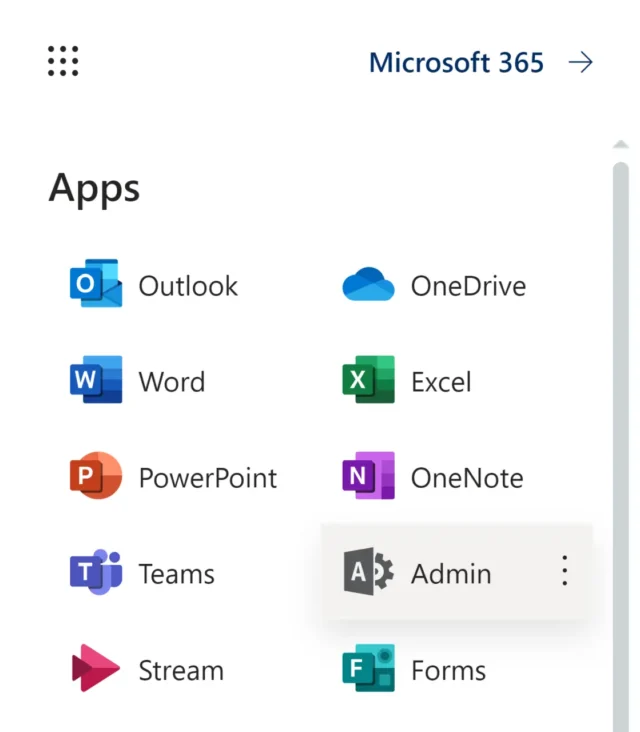Open the Admin three-dot more options menu
640x732 pixels.
565,572
